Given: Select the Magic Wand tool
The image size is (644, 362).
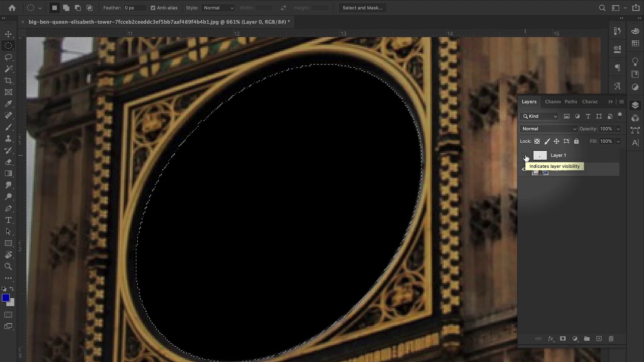Looking at the screenshot, I should tap(9, 69).
